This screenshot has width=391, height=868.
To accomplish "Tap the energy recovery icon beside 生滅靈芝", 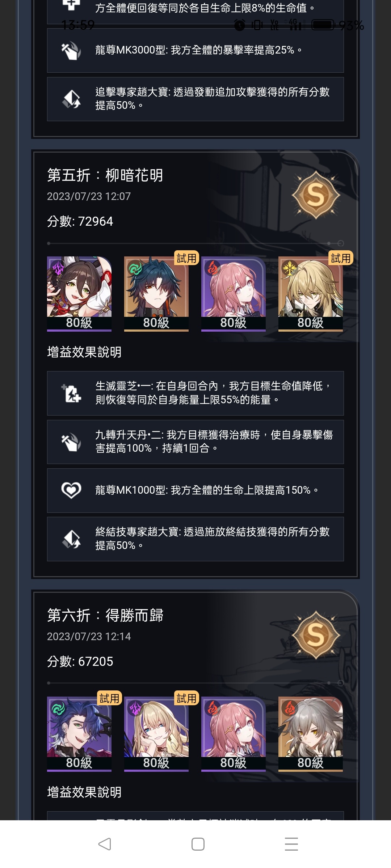I will click(71, 393).
